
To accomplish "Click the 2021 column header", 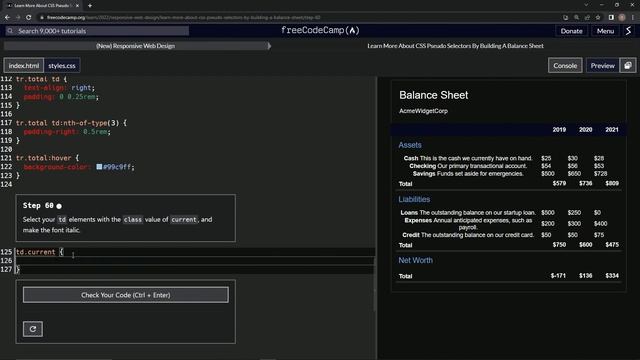I will [611, 130].
